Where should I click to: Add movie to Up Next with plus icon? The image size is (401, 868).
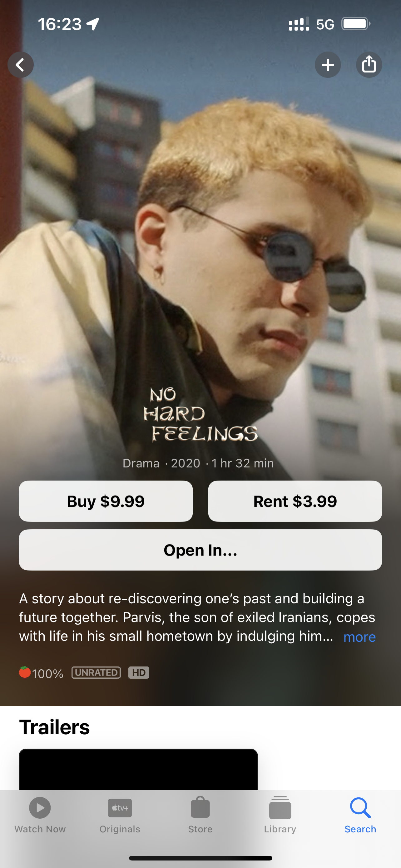pyautogui.click(x=328, y=65)
